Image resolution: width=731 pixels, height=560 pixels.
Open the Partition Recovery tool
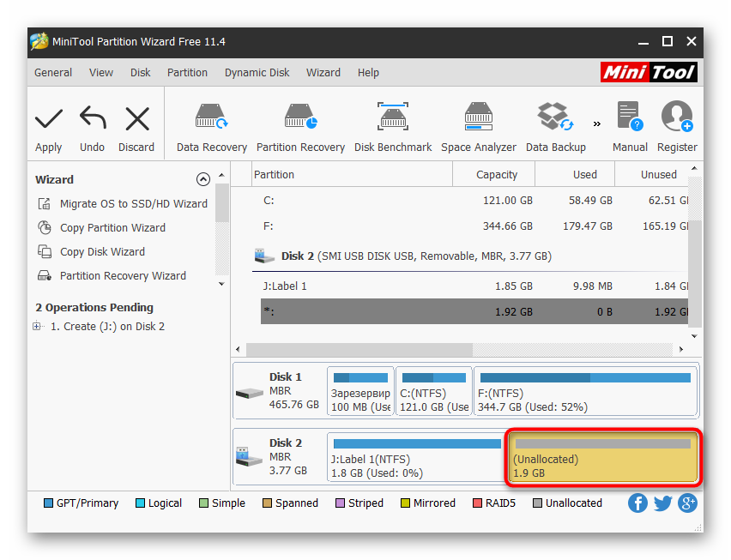(300, 118)
